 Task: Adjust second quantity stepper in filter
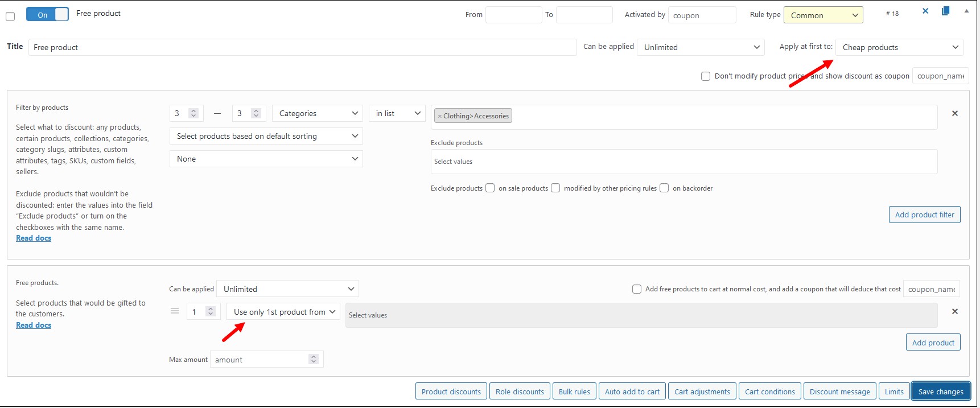click(256, 113)
